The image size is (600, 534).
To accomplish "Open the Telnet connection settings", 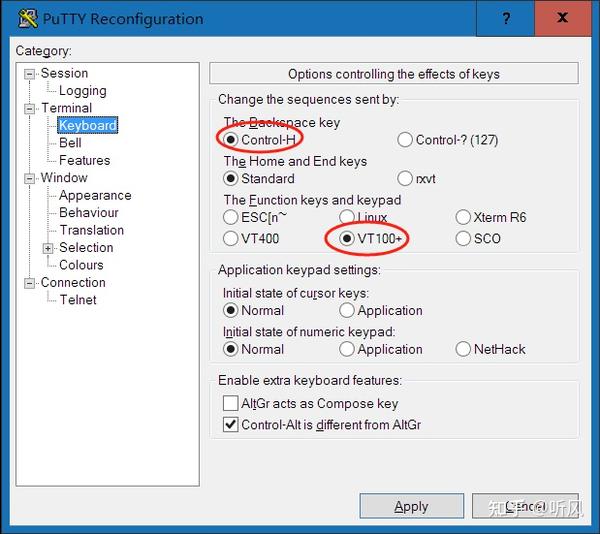I will [78, 300].
